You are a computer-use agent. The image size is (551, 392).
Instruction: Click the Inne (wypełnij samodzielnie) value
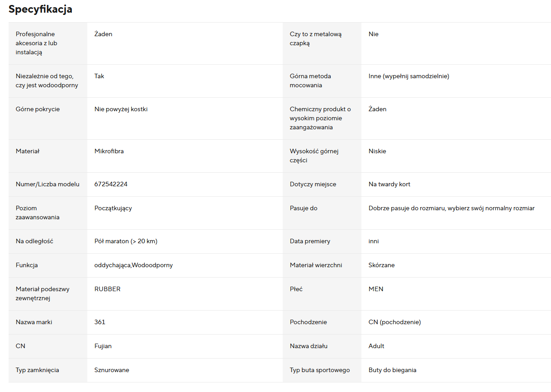(408, 76)
